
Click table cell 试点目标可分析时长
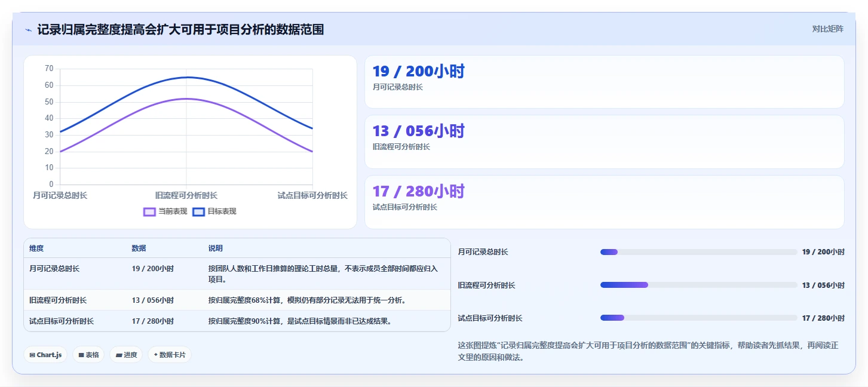pos(62,321)
